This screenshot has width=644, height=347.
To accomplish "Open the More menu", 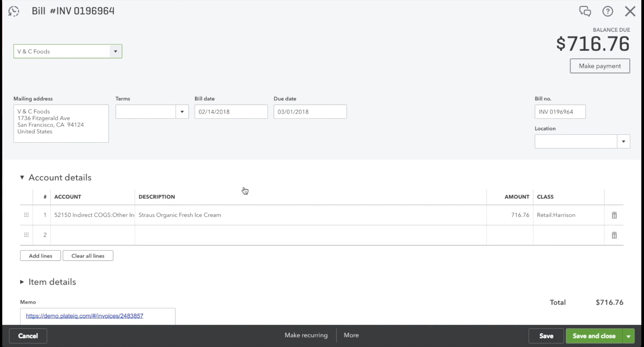I will pos(351,335).
